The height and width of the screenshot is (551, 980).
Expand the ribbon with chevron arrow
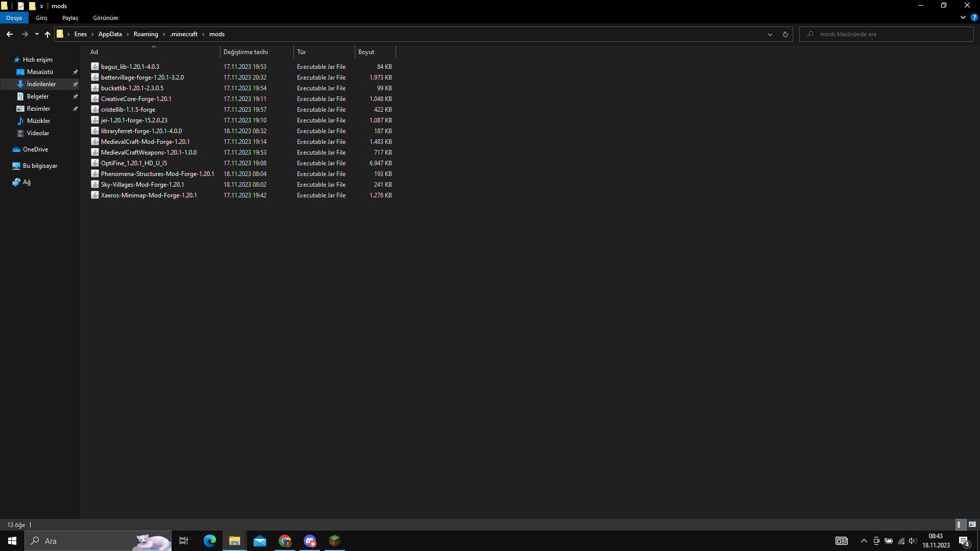[x=963, y=17]
